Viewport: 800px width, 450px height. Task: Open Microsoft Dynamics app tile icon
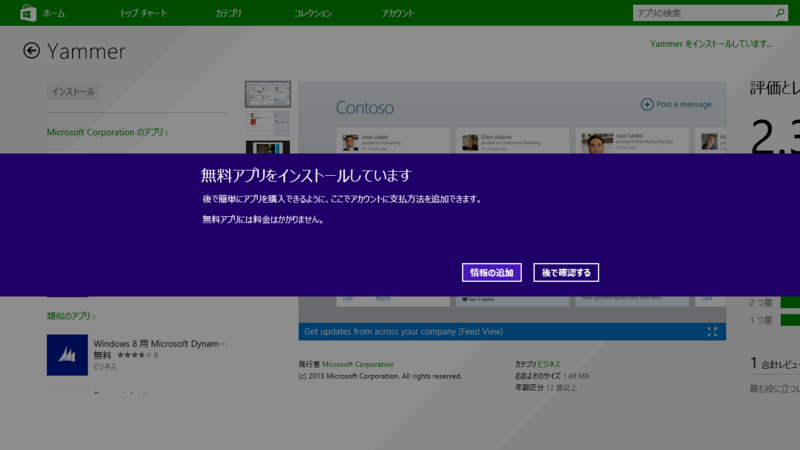pos(67,355)
